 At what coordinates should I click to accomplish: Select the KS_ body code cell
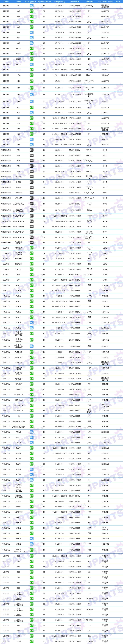pos(89,243)
